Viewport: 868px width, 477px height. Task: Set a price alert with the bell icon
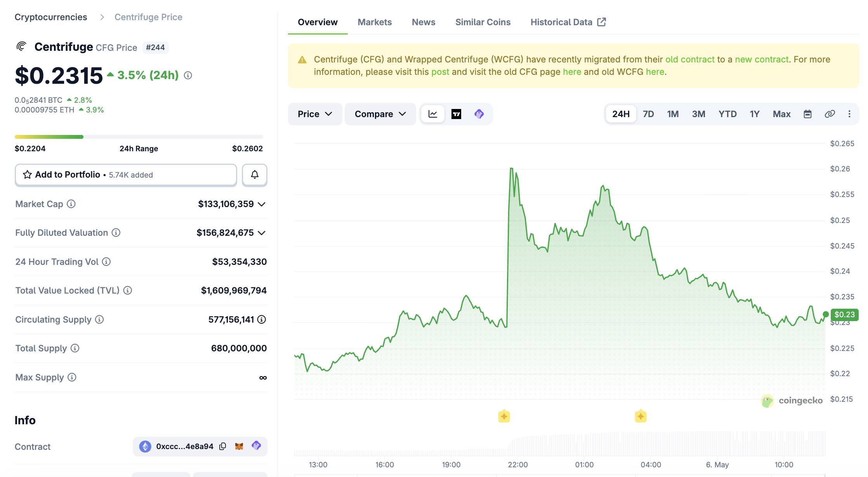tap(255, 175)
